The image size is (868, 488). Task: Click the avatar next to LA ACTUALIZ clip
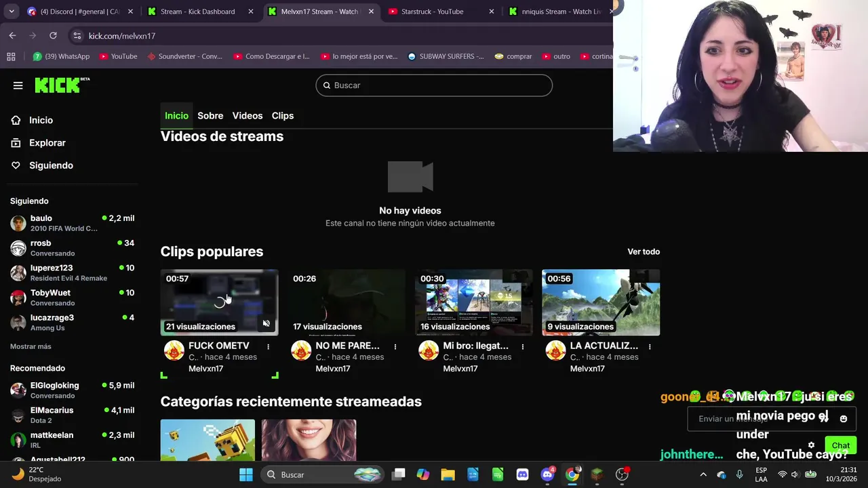(555, 350)
